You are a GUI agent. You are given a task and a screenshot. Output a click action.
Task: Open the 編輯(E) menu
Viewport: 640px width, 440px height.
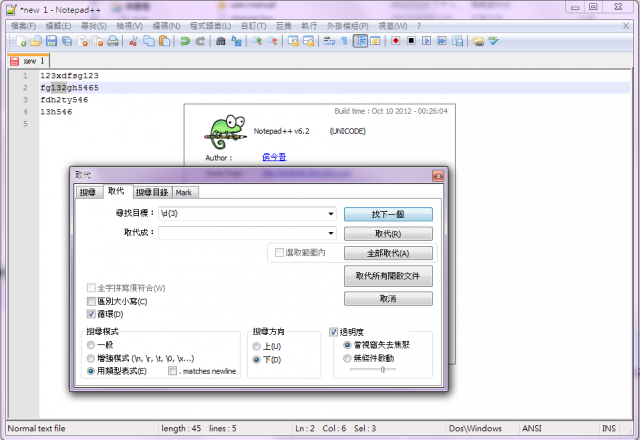click(58, 26)
